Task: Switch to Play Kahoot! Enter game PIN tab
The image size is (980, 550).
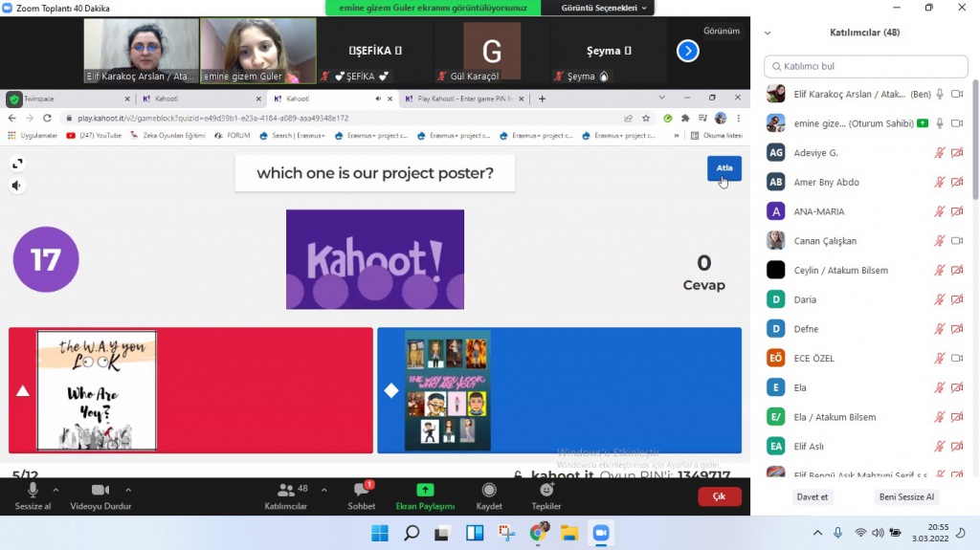Action: click(462, 99)
